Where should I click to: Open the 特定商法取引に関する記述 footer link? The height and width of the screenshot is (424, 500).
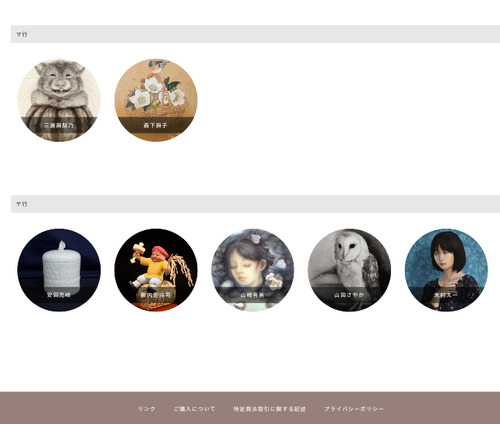(269, 409)
